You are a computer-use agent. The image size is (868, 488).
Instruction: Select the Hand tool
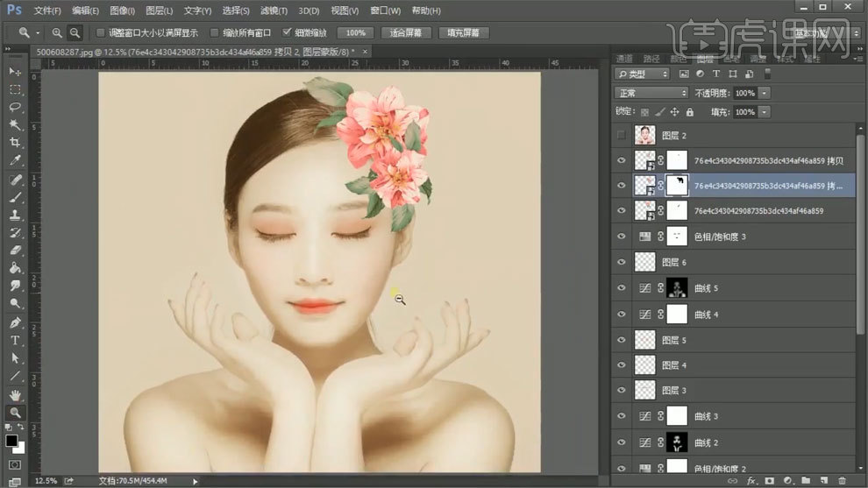click(x=15, y=395)
